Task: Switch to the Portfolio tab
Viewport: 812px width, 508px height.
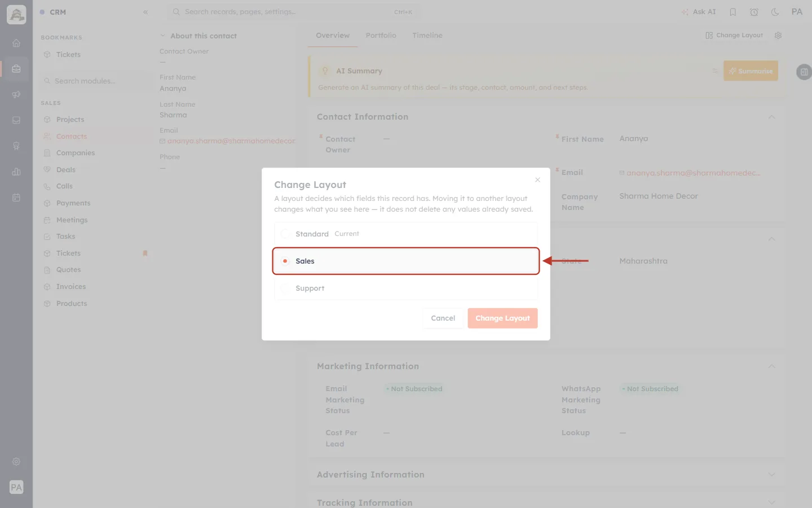Action: [x=381, y=35]
